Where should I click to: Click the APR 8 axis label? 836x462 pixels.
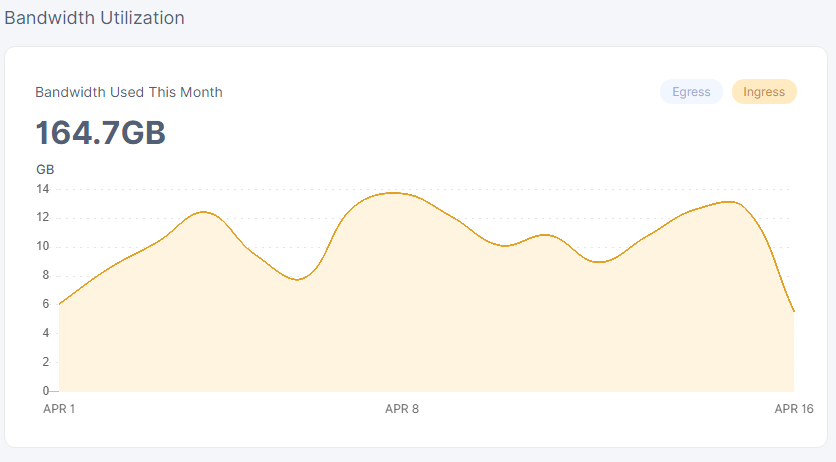coord(402,409)
